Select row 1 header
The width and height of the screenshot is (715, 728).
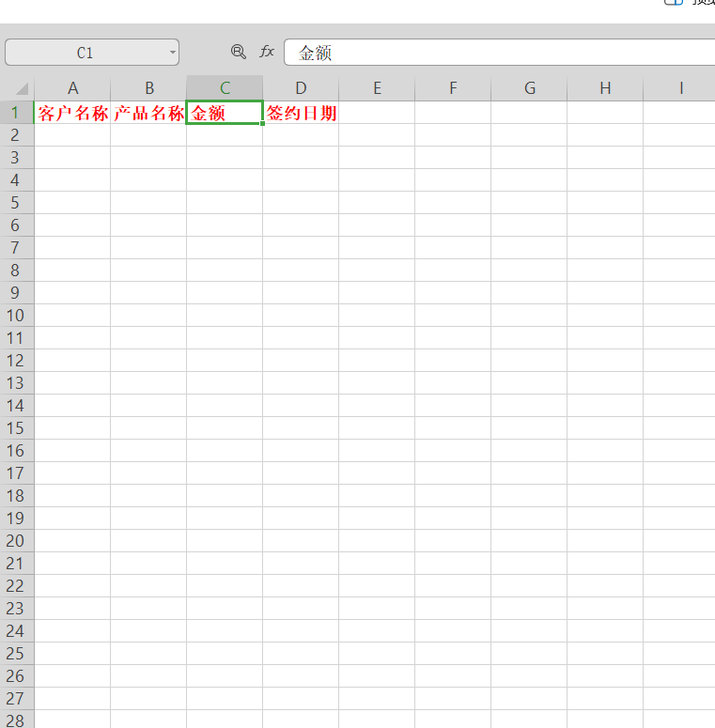pyautogui.click(x=17, y=113)
